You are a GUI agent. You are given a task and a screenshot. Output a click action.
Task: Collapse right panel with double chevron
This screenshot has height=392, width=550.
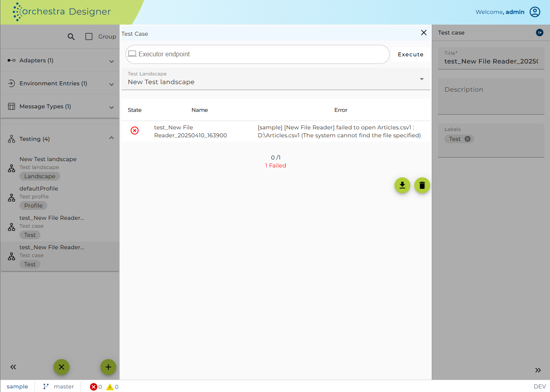click(x=538, y=370)
